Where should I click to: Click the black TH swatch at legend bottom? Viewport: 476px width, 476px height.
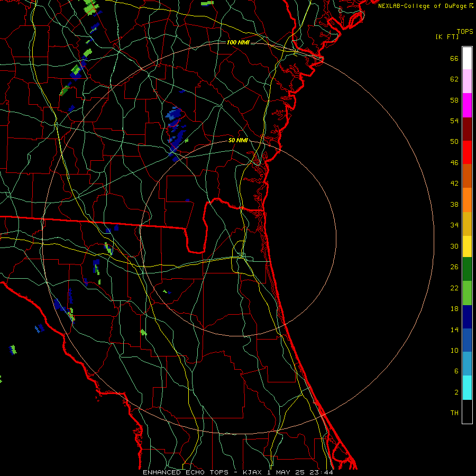[x=467, y=411]
